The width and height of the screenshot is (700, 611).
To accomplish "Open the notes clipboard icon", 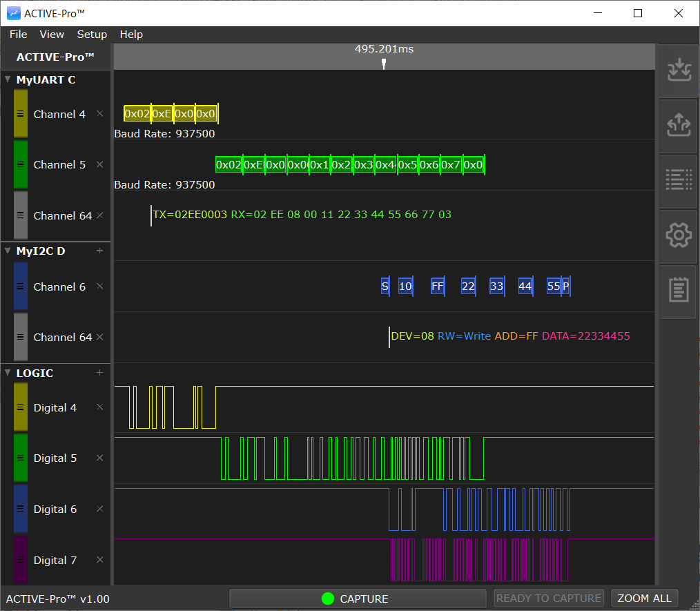I will pos(678,290).
